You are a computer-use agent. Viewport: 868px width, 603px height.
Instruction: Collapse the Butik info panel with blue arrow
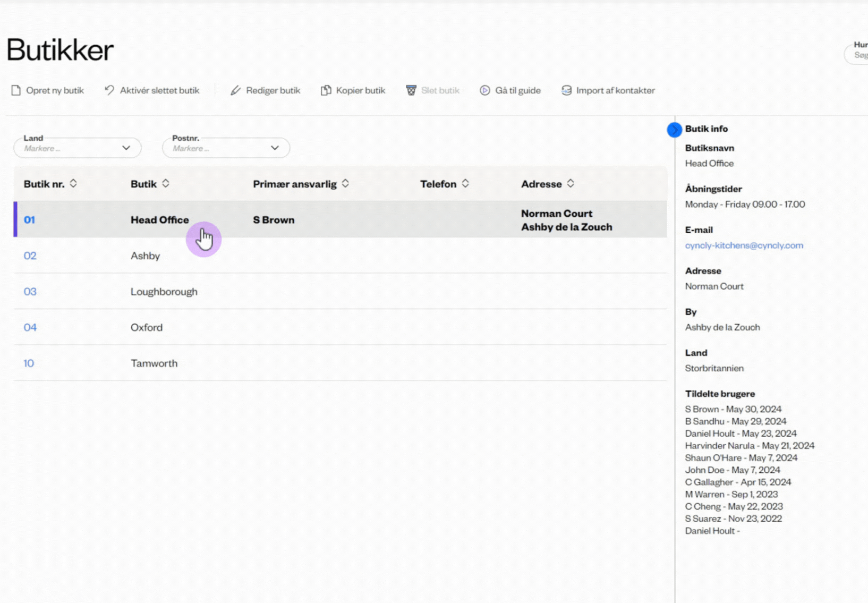click(x=674, y=130)
